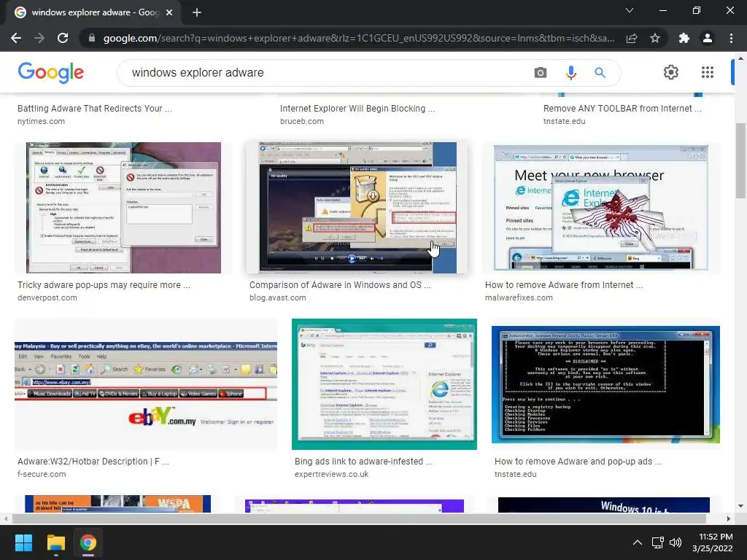This screenshot has height=560, width=747.
Task: Click the vertical page scrollbar thumb
Action: pos(740,160)
